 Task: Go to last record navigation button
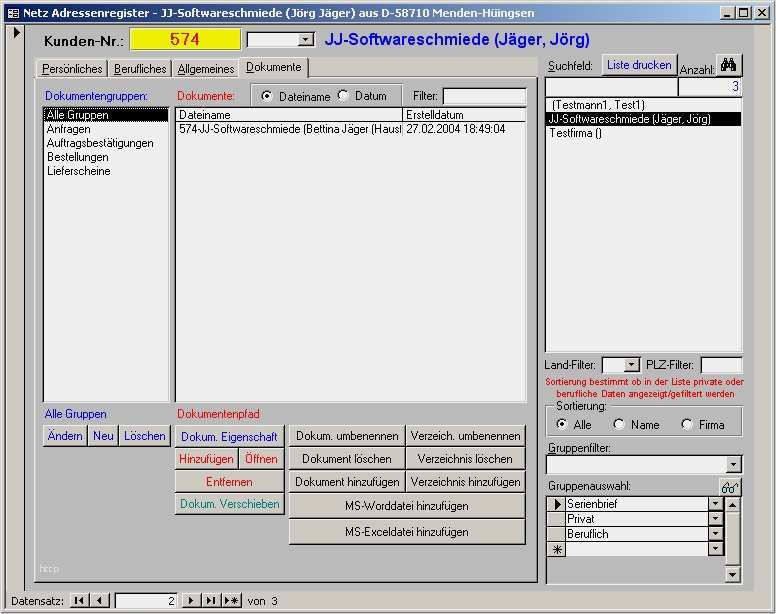(211, 601)
